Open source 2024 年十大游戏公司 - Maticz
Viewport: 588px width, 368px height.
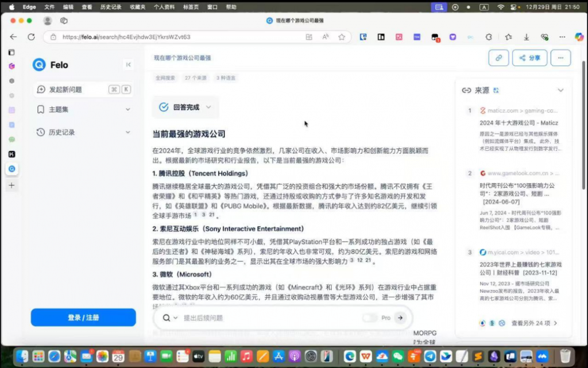(x=519, y=123)
